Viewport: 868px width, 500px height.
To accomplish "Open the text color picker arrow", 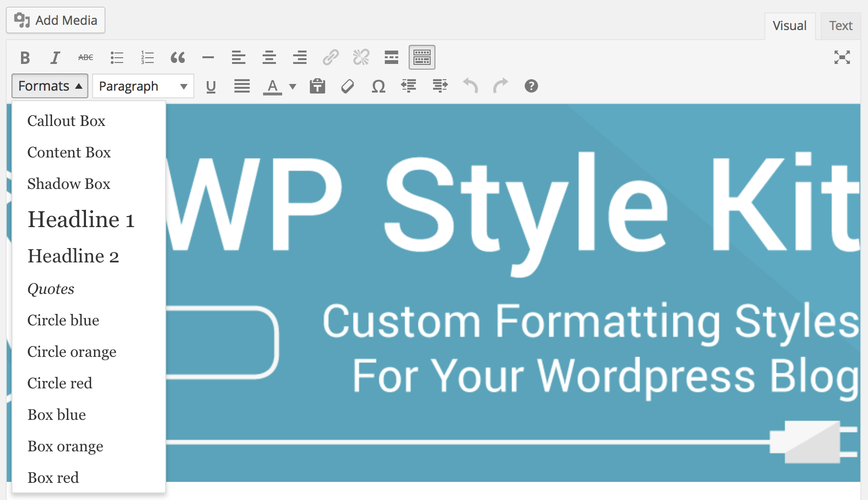I will click(x=293, y=86).
